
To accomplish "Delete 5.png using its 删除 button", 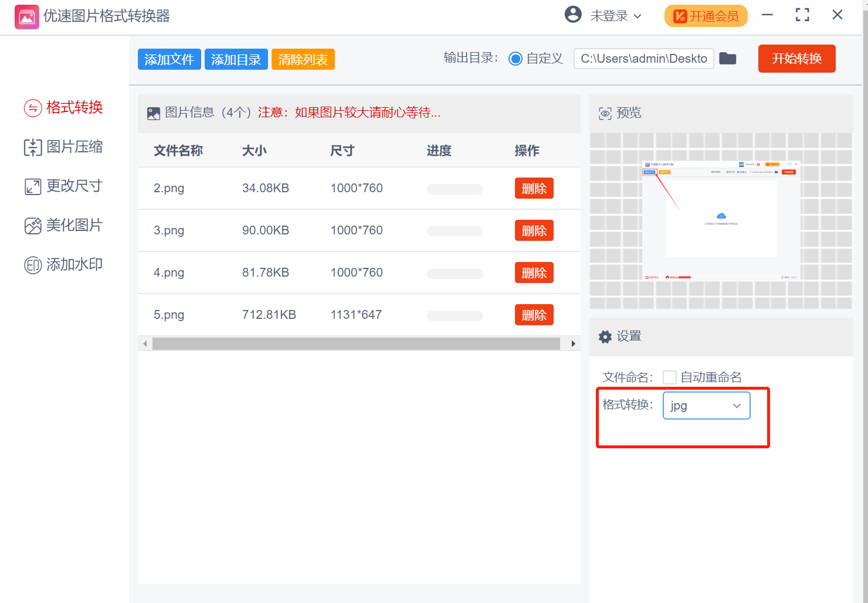I will tap(534, 315).
